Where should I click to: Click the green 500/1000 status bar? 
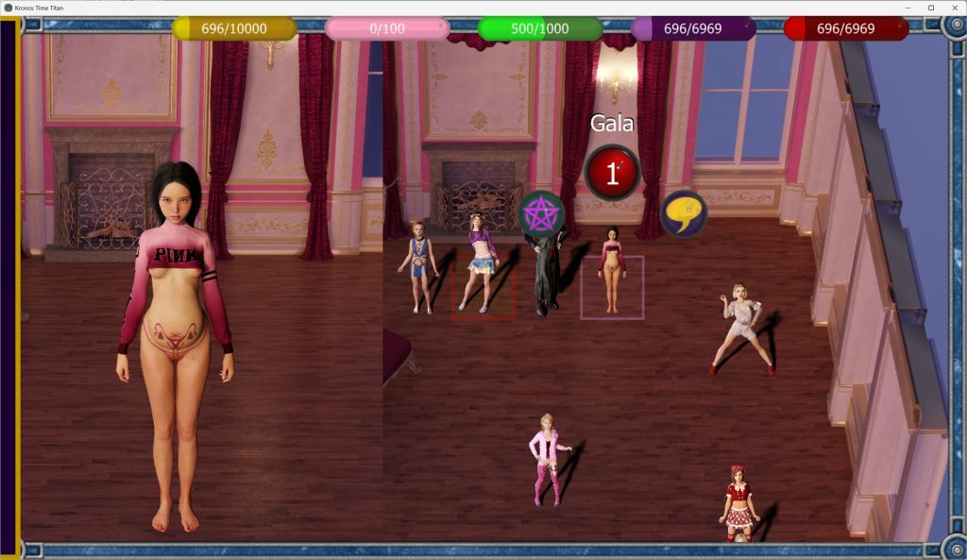tap(539, 28)
